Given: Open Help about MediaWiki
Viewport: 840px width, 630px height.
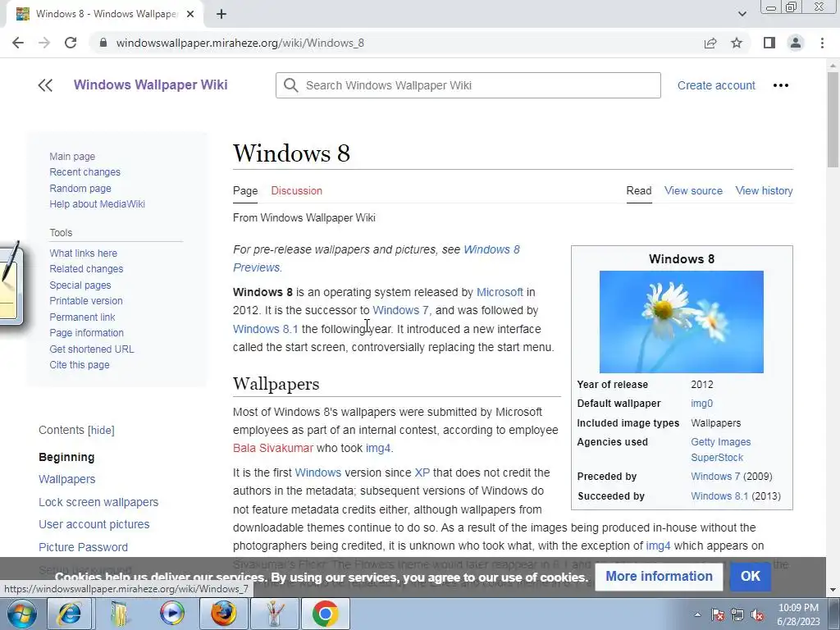Looking at the screenshot, I should (x=97, y=203).
